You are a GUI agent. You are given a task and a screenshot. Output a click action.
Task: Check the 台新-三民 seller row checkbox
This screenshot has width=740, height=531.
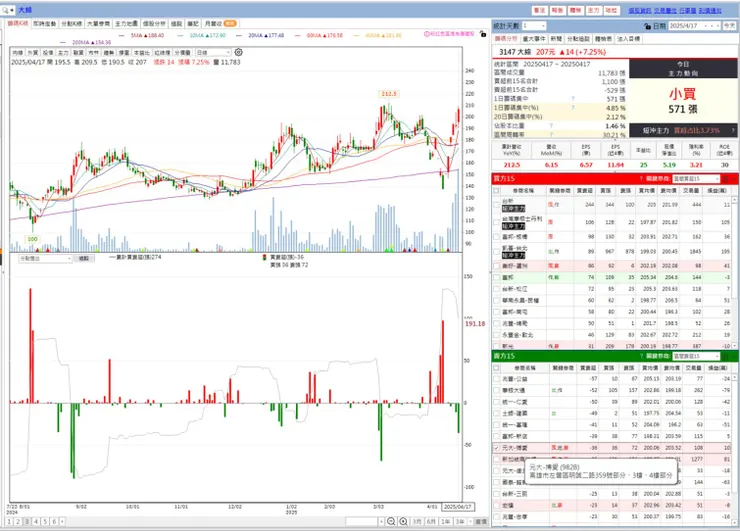tap(496, 494)
